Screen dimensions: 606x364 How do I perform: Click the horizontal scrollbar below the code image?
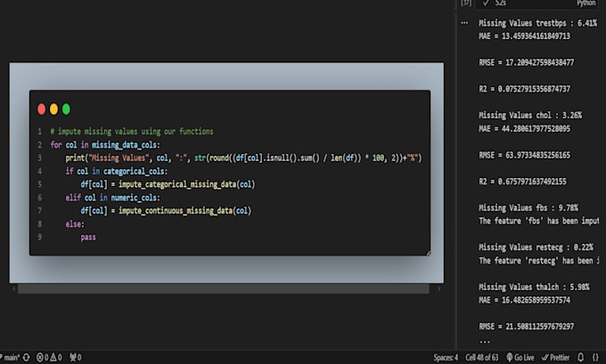[x=224, y=288]
